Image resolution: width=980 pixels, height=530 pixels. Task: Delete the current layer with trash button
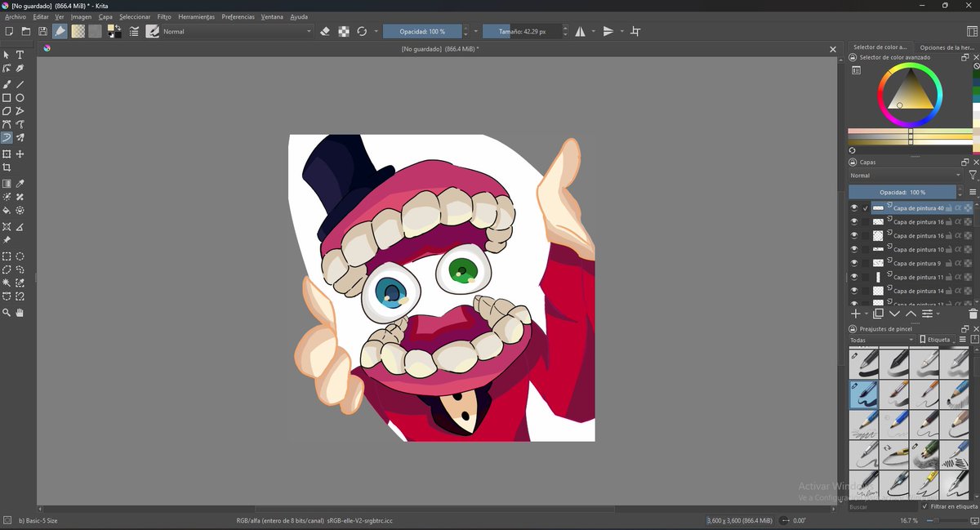pyautogui.click(x=973, y=314)
